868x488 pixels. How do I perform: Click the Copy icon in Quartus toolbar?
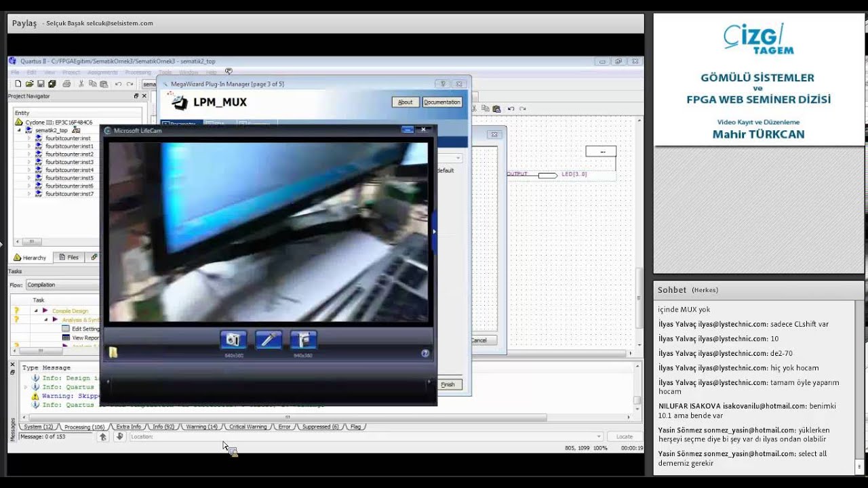click(x=92, y=84)
